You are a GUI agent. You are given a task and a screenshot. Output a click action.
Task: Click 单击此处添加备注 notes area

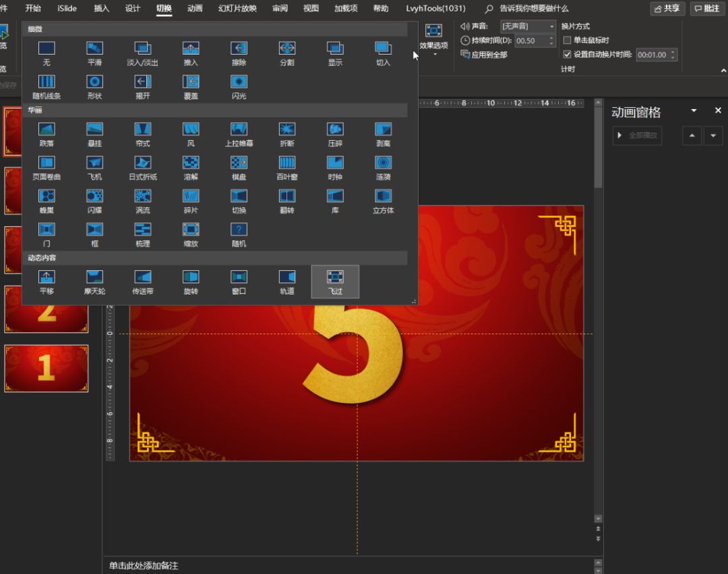click(144, 565)
